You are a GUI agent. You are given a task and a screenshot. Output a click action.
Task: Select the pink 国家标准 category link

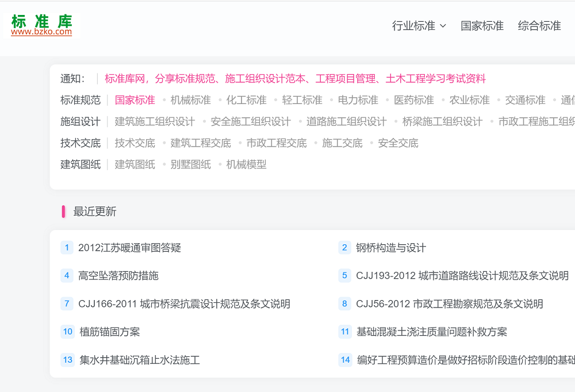[x=135, y=100]
